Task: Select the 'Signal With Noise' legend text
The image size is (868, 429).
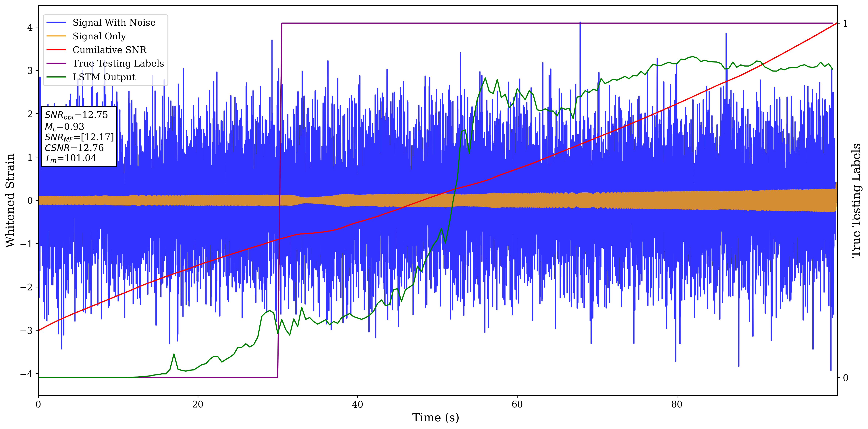Action: [114, 23]
